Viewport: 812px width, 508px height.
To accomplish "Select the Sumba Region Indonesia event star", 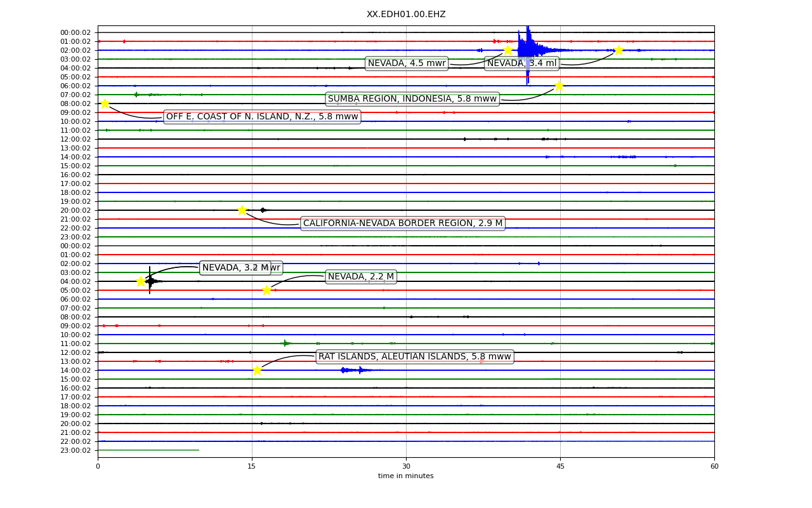I will (559, 86).
